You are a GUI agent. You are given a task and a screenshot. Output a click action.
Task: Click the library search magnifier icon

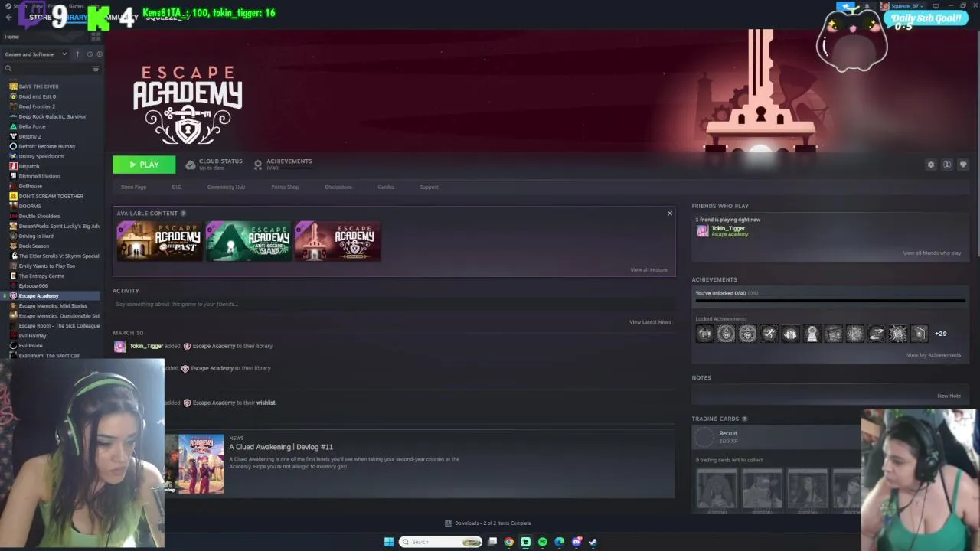(x=8, y=69)
